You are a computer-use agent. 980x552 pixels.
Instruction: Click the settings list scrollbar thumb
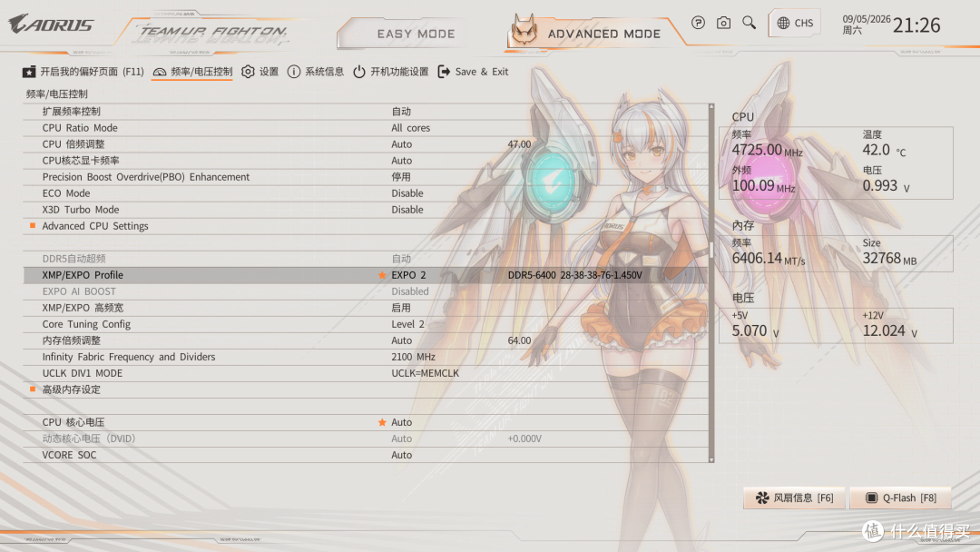pyautogui.click(x=711, y=250)
